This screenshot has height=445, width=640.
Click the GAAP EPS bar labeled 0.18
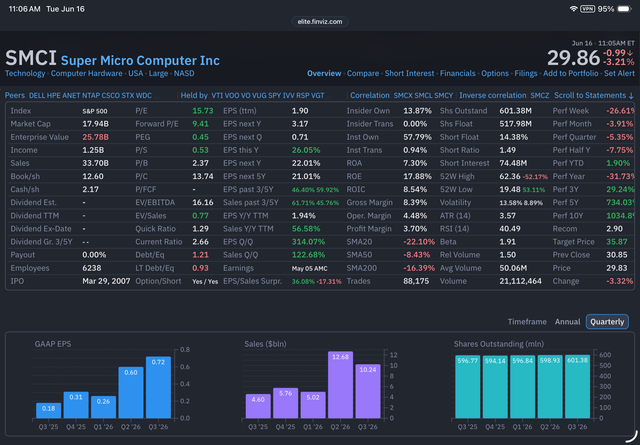49,410
